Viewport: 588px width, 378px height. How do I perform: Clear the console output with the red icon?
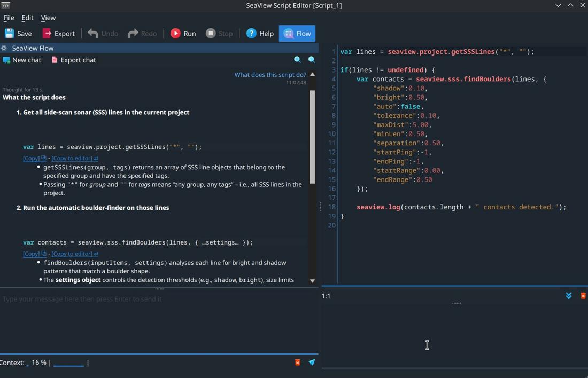583,296
